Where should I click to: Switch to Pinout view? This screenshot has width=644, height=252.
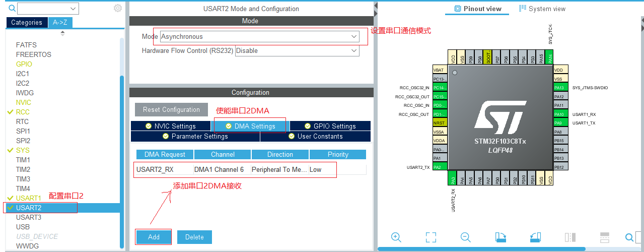click(x=478, y=9)
